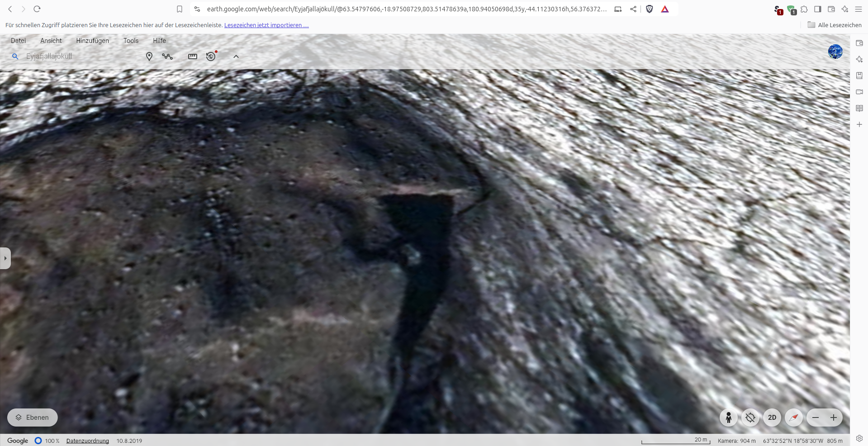Collapse the toolbar with chevron
This screenshot has width=868, height=446.
[x=236, y=57]
